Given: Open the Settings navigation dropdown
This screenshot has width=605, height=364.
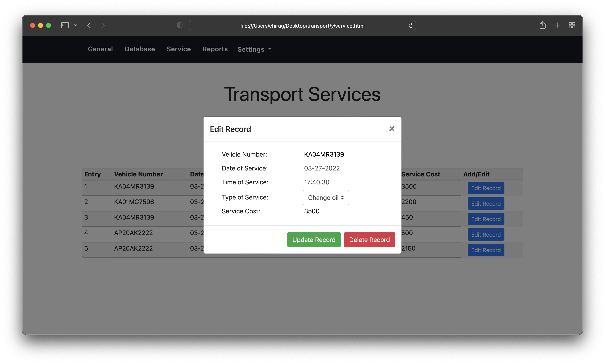Looking at the screenshot, I should 254,49.
